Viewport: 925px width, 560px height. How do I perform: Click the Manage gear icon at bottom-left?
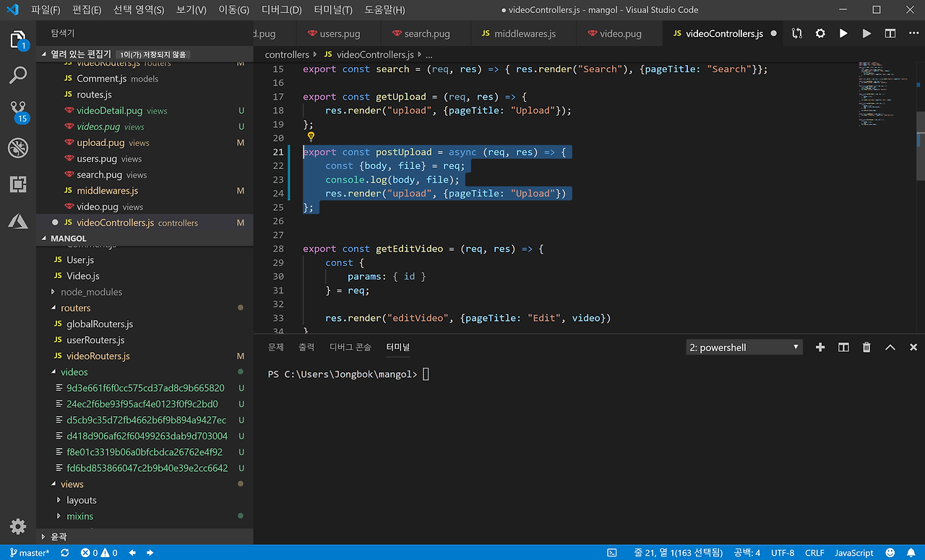click(18, 526)
